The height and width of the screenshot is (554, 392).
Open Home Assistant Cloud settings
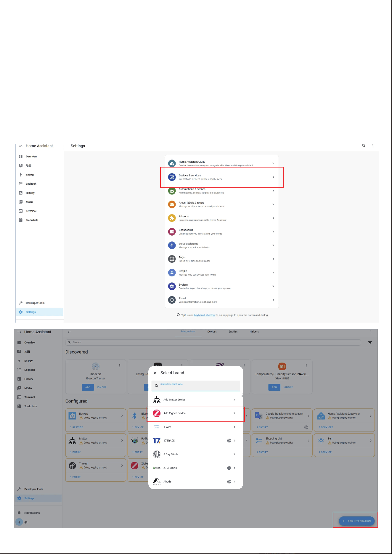click(x=222, y=163)
